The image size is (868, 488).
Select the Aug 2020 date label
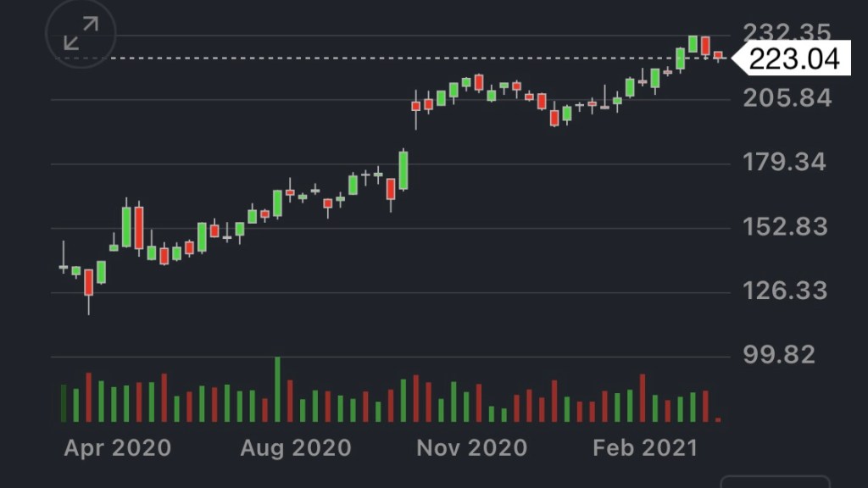[295, 447]
